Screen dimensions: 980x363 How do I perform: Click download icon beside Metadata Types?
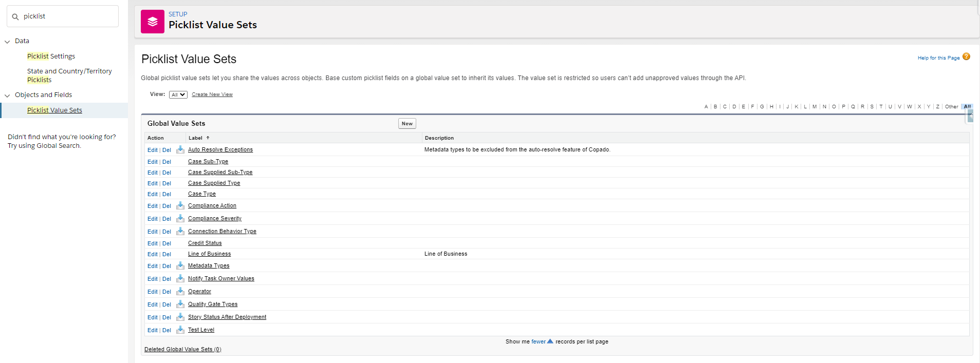click(x=180, y=265)
